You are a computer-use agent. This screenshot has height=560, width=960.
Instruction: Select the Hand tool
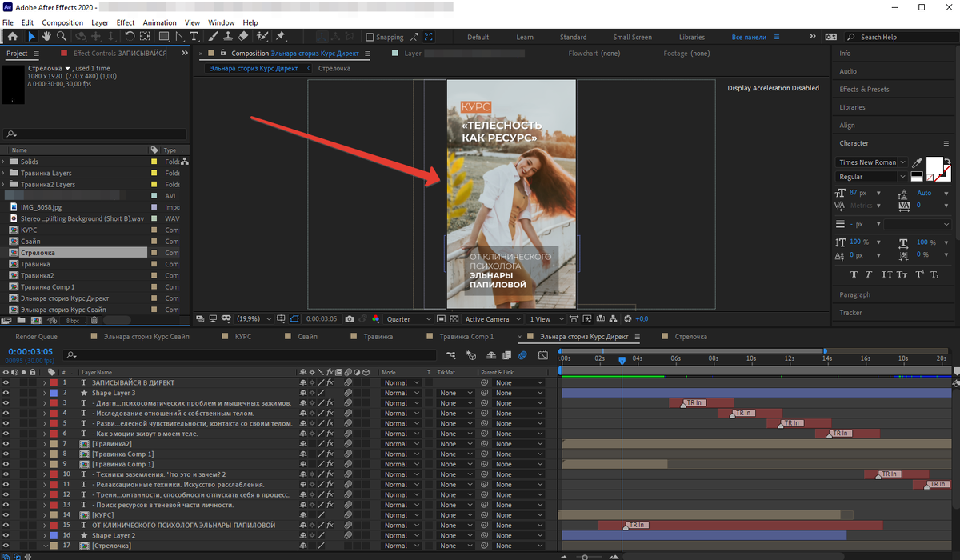coord(46,36)
